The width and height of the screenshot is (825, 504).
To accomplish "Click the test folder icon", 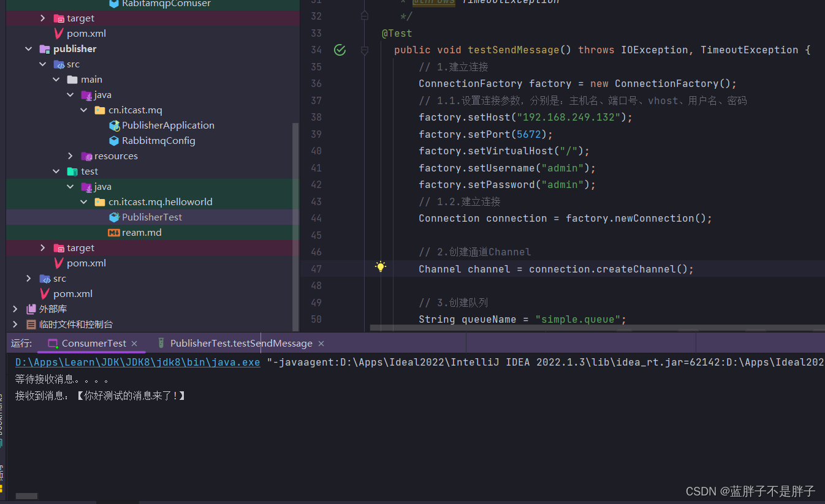I will point(72,171).
